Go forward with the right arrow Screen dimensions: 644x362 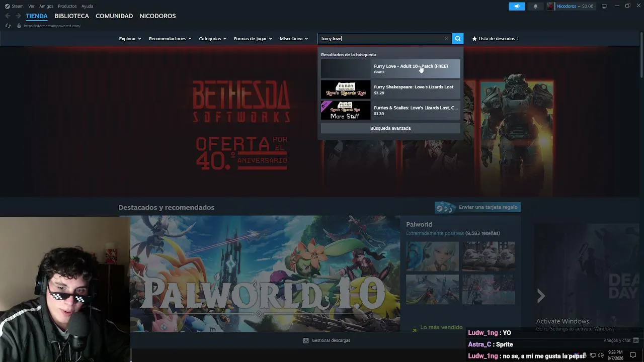coord(18,16)
